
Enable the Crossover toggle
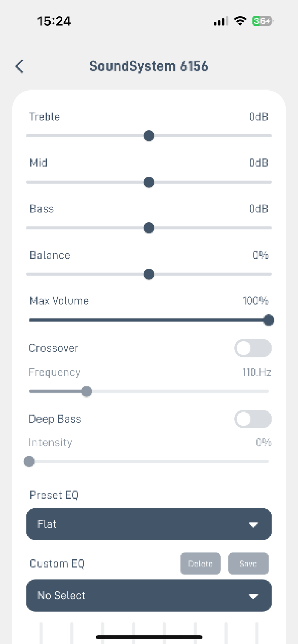pos(253,348)
